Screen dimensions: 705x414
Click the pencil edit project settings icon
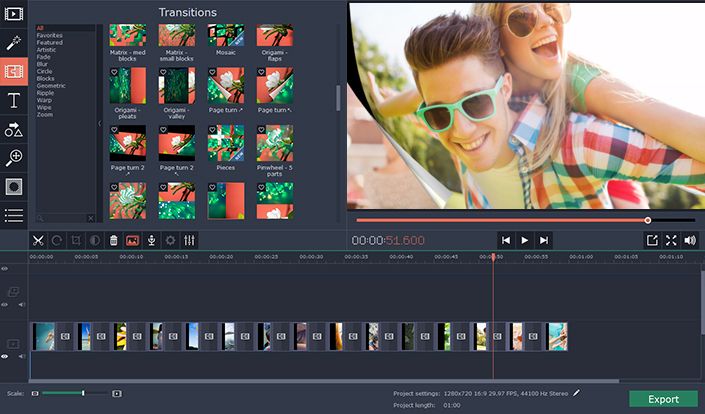(x=576, y=393)
